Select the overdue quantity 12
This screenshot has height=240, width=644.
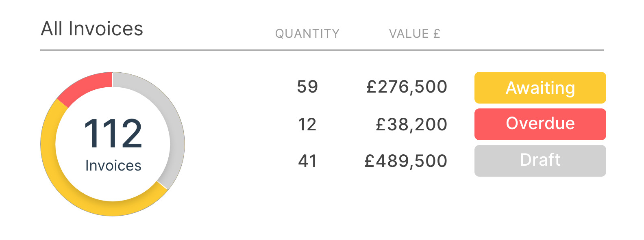click(307, 124)
